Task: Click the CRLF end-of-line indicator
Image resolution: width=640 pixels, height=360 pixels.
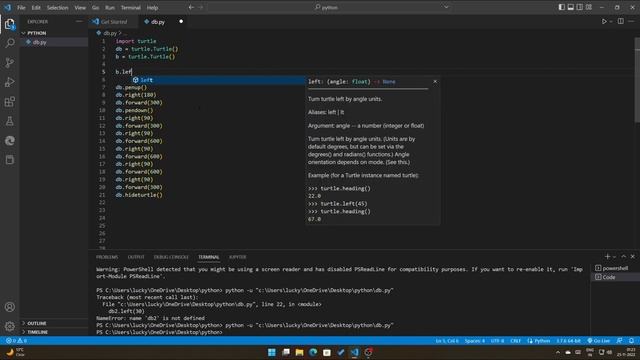Action: point(516,340)
